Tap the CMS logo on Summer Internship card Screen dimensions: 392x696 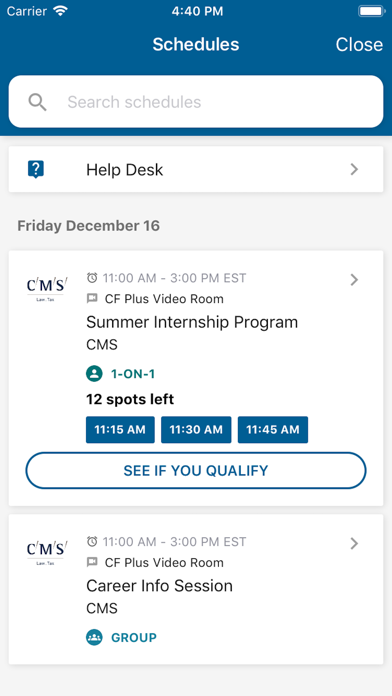(47, 288)
